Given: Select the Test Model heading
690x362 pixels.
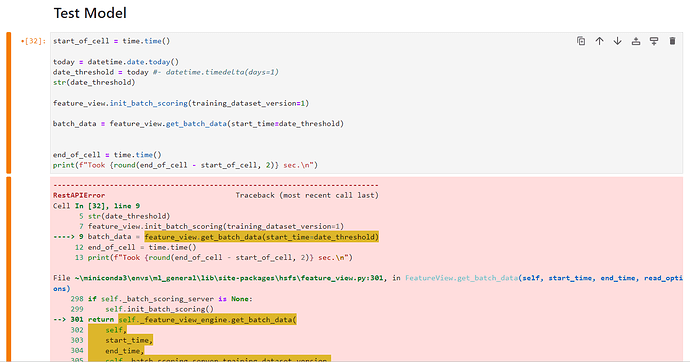Looking at the screenshot, I should [x=90, y=13].
